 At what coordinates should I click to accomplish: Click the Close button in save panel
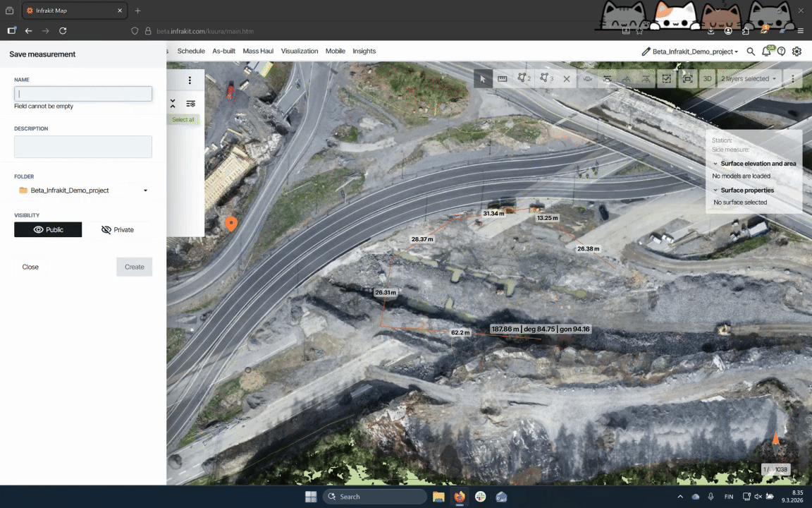click(x=30, y=267)
